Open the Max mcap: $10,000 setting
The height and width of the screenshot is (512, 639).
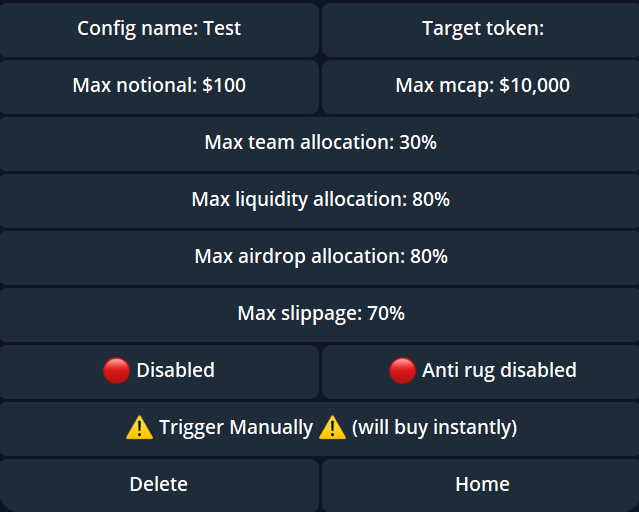click(x=482, y=85)
